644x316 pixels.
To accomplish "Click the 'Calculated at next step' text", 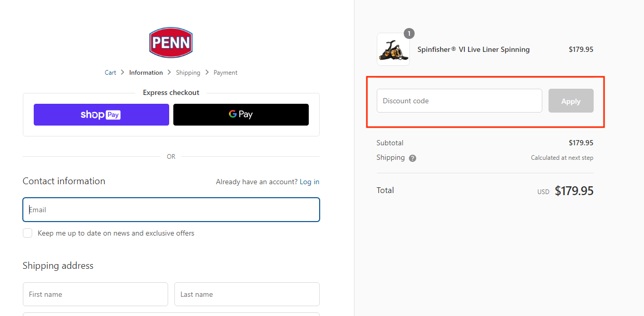I will [x=562, y=158].
